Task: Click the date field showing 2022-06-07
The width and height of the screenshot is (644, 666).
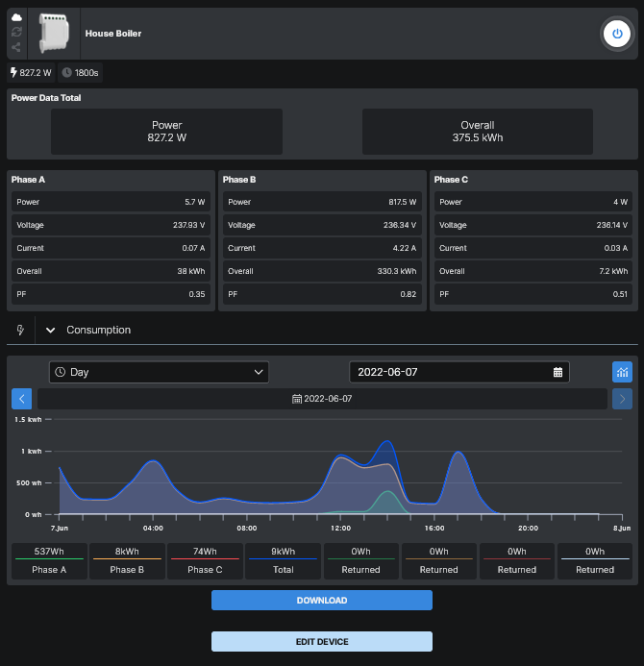Action: [450, 372]
